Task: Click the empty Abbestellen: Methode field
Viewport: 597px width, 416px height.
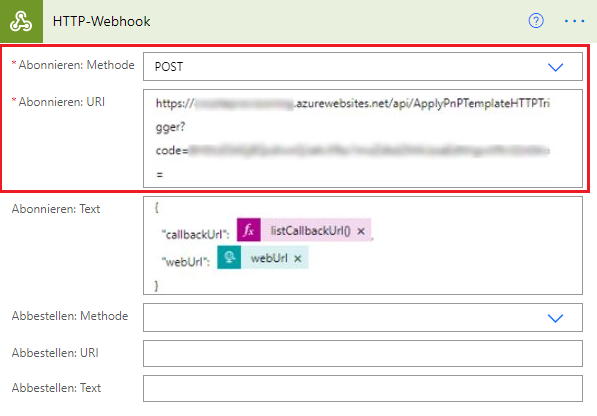Action: point(362,317)
